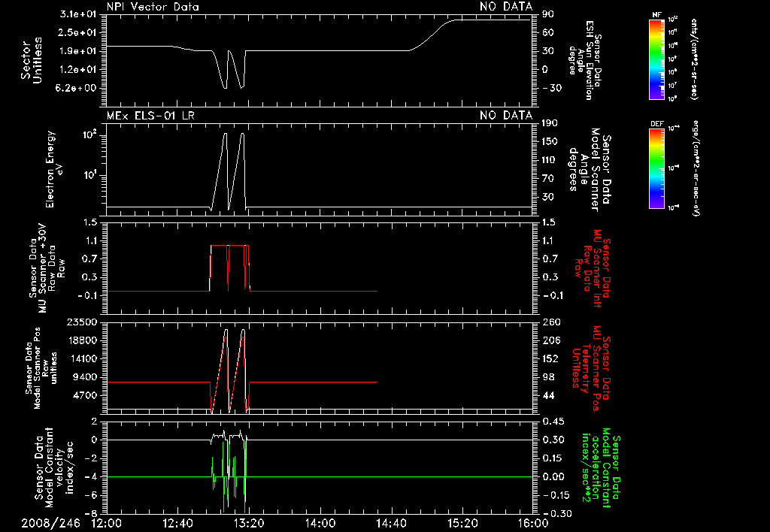Click the 13:20 time axis label

click(x=248, y=523)
